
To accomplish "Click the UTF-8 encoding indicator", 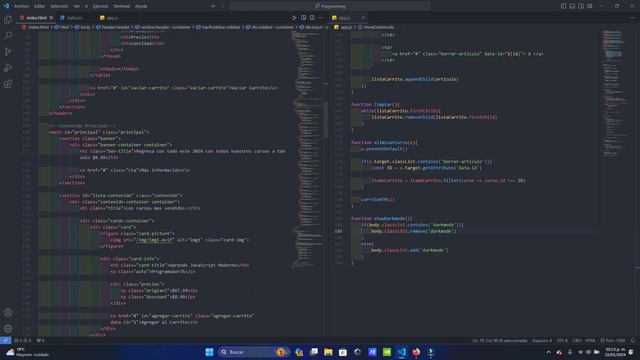I will [x=562, y=340].
